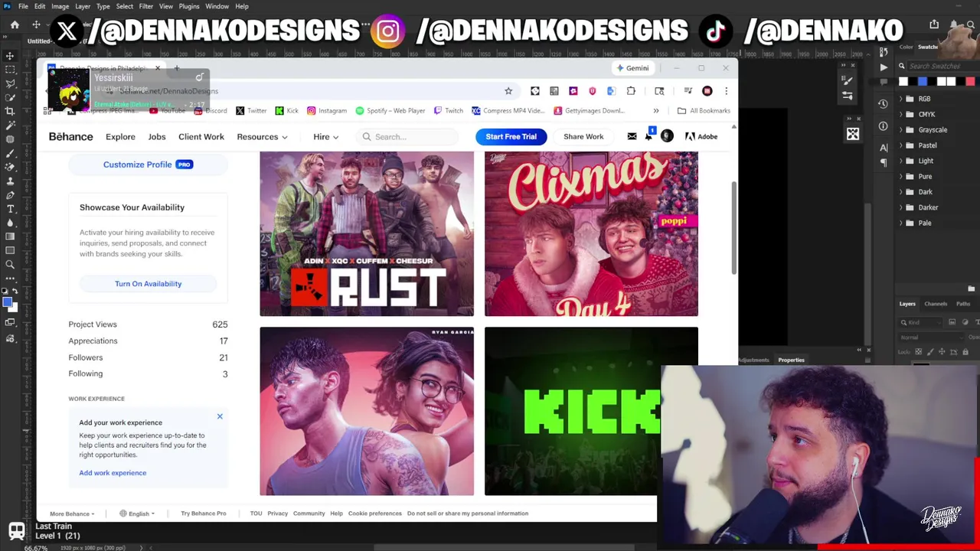This screenshot has height=551, width=980.
Task: Switch to the Channels tab
Action: coord(936,304)
